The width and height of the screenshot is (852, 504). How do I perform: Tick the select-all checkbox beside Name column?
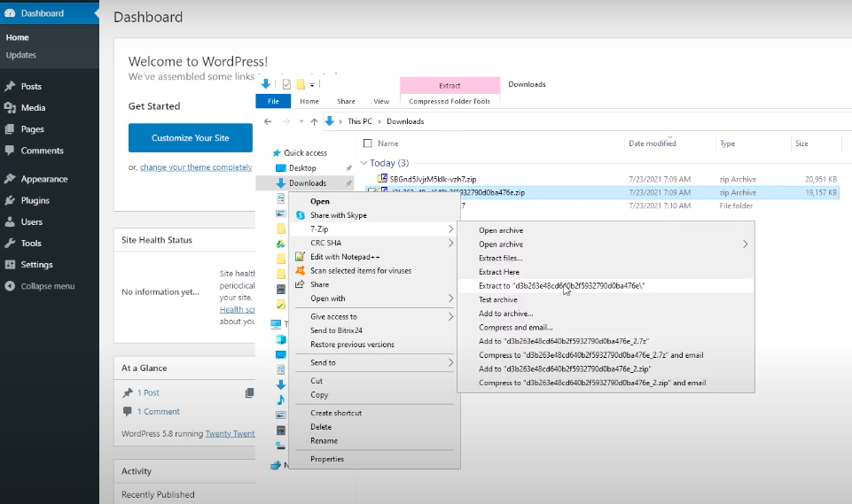pyautogui.click(x=367, y=143)
